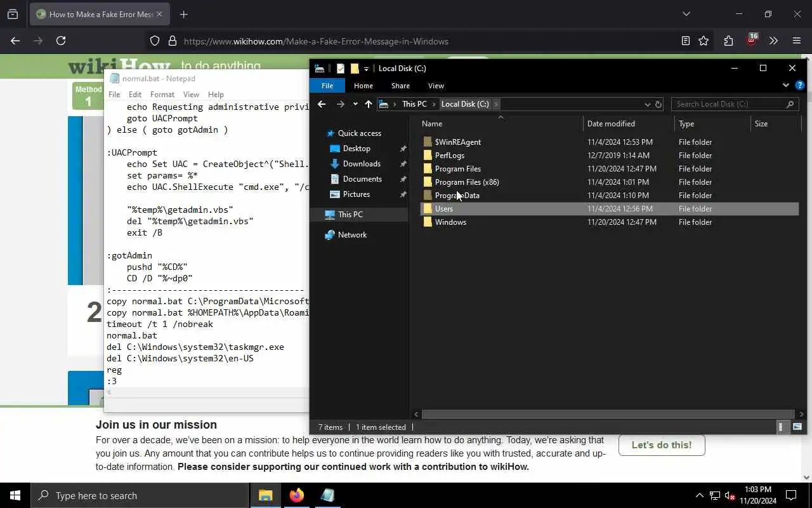Open the Share ribbon tab
812x508 pixels.
click(x=400, y=86)
